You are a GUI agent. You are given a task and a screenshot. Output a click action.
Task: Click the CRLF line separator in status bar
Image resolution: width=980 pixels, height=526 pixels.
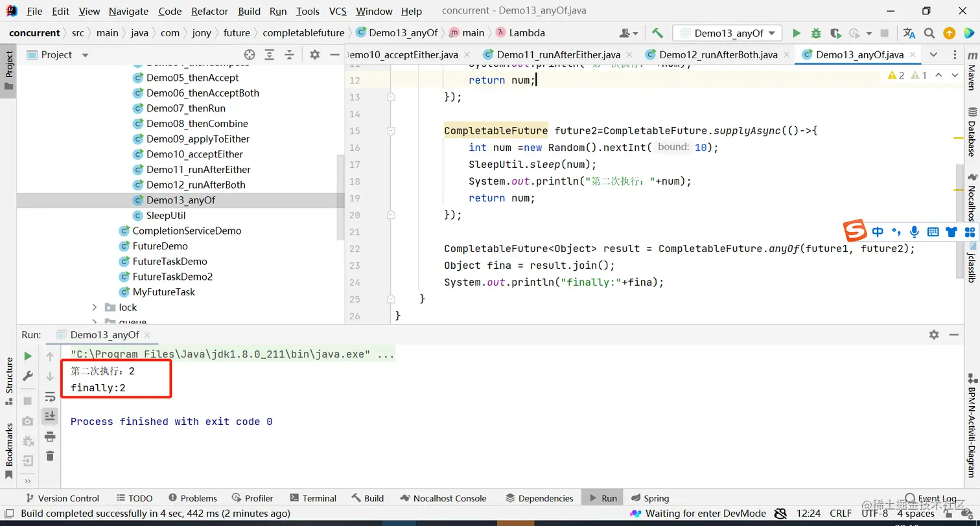(x=841, y=514)
